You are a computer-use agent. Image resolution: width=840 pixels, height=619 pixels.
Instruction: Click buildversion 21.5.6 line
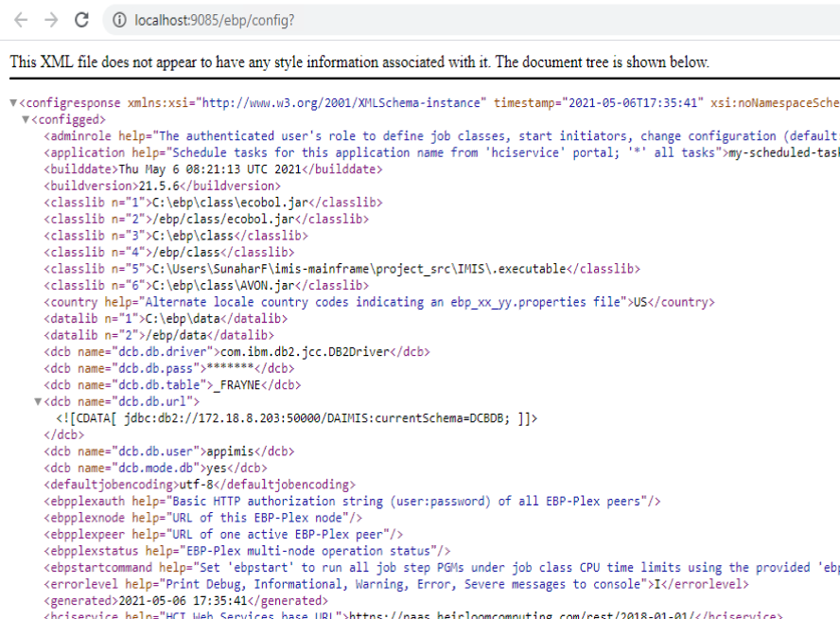[163, 186]
